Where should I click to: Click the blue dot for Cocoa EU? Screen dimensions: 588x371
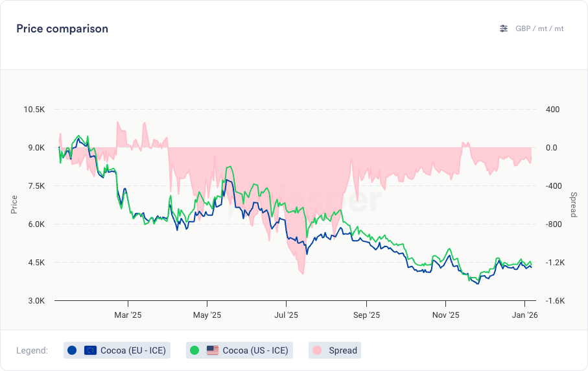click(x=72, y=350)
